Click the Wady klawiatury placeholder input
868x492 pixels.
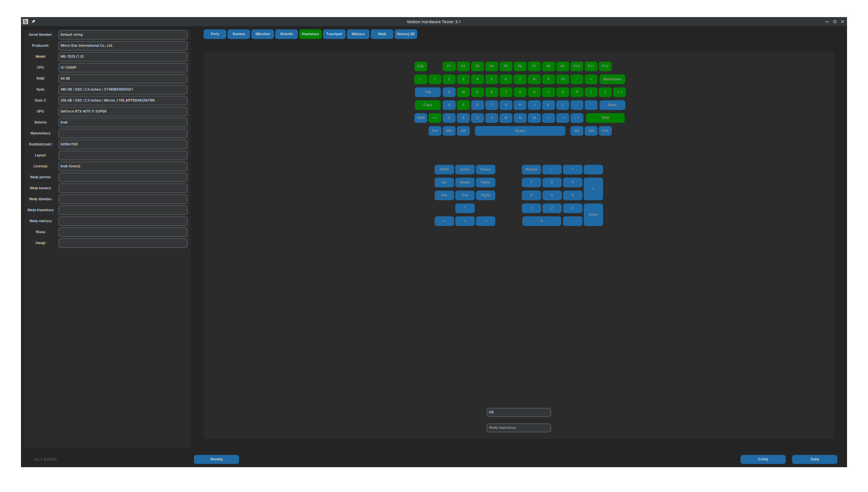(519, 428)
